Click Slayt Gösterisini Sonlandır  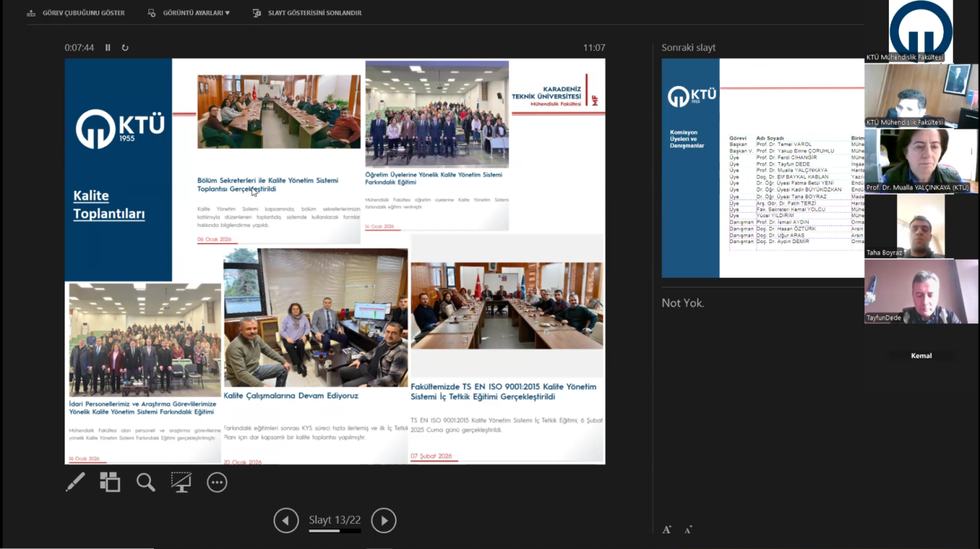[307, 13]
